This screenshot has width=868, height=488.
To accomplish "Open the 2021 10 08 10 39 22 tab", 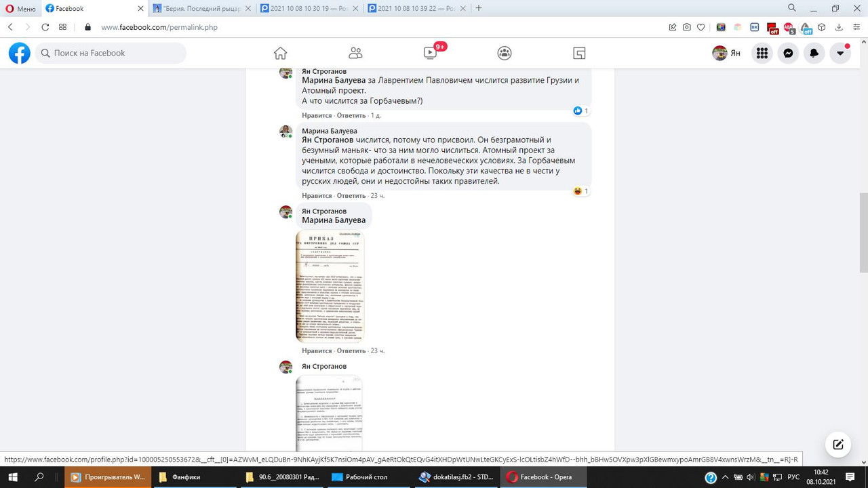I will pos(416,8).
